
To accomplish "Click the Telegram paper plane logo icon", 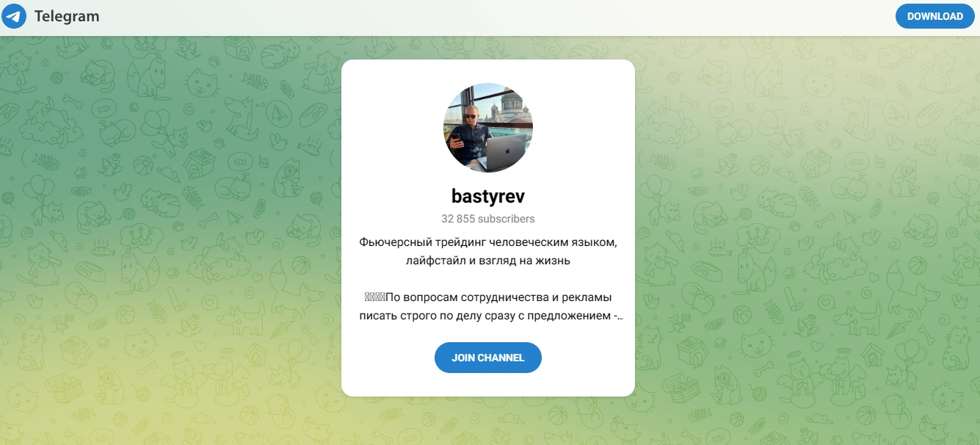I will click(x=14, y=16).
